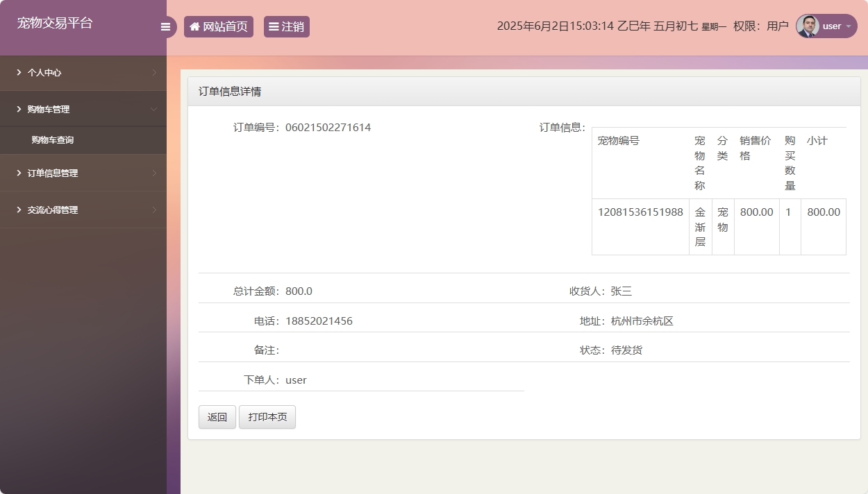Expand 订单信息管理 via right chevron
Image resolution: width=868 pixels, height=494 pixels.
coord(153,173)
